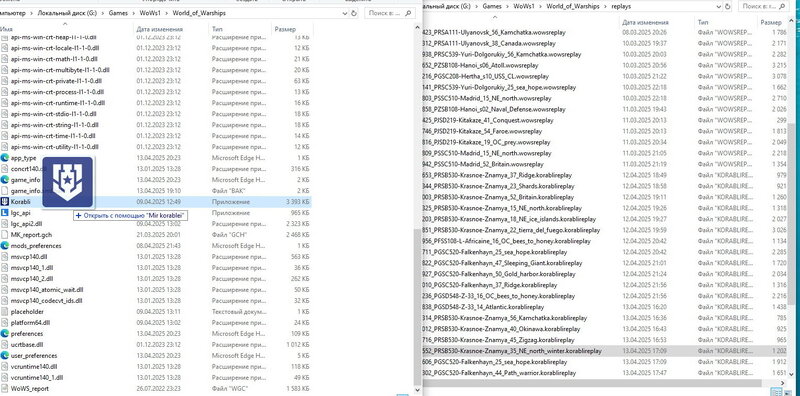This screenshot has width=800, height=396.
Task: Select the app_type Edge file icon
Action: pos(5,158)
